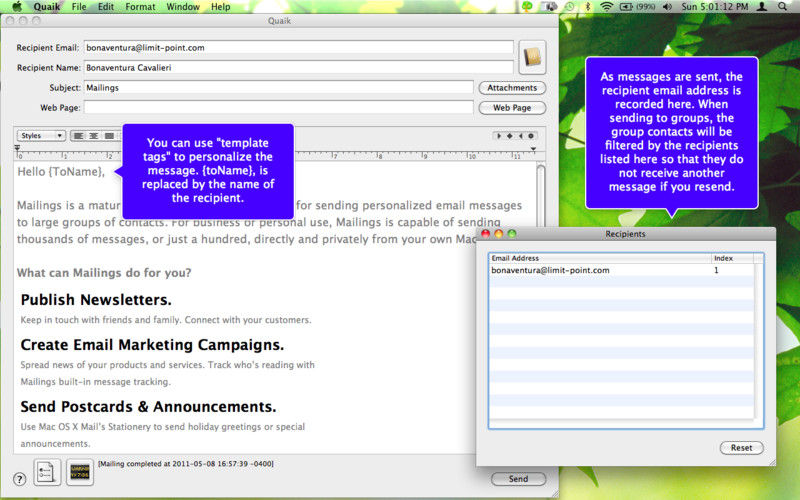The width and height of the screenshot is (800, 500).
Task: Open the Edit menu
Action: (106, 7)
